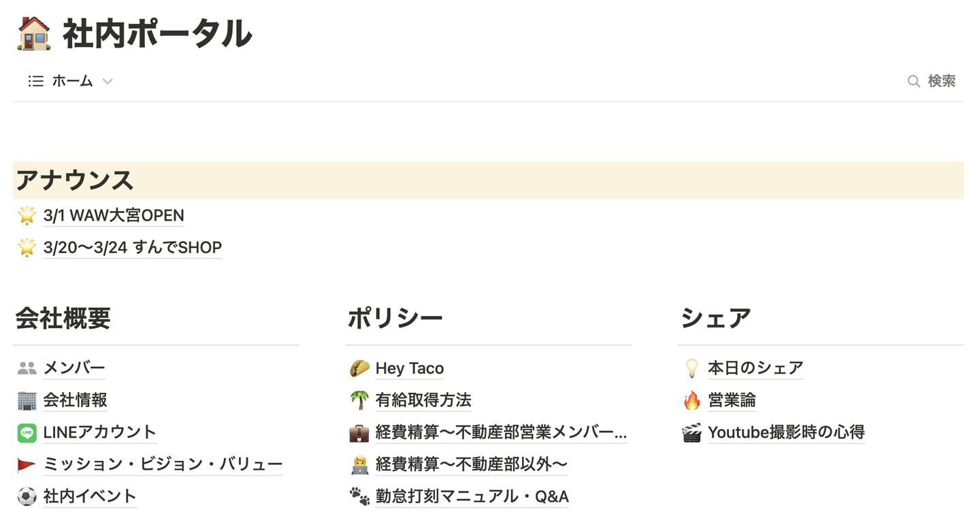Click the clapperboard icon for Youtube撮影時の心得
This screenshot has height=516, width=980.
(x=691, y=432)
